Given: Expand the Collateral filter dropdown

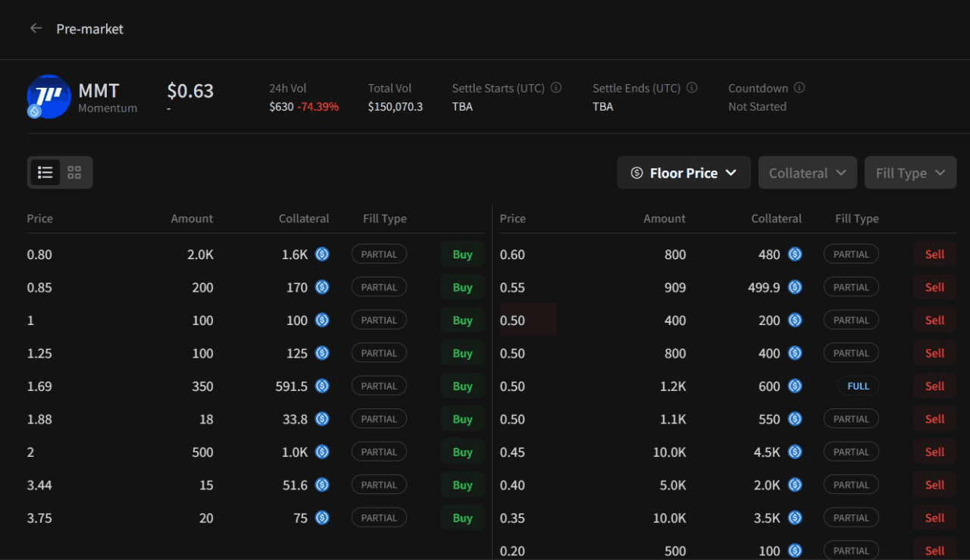Looking at the screenshot, I should 807,173.
